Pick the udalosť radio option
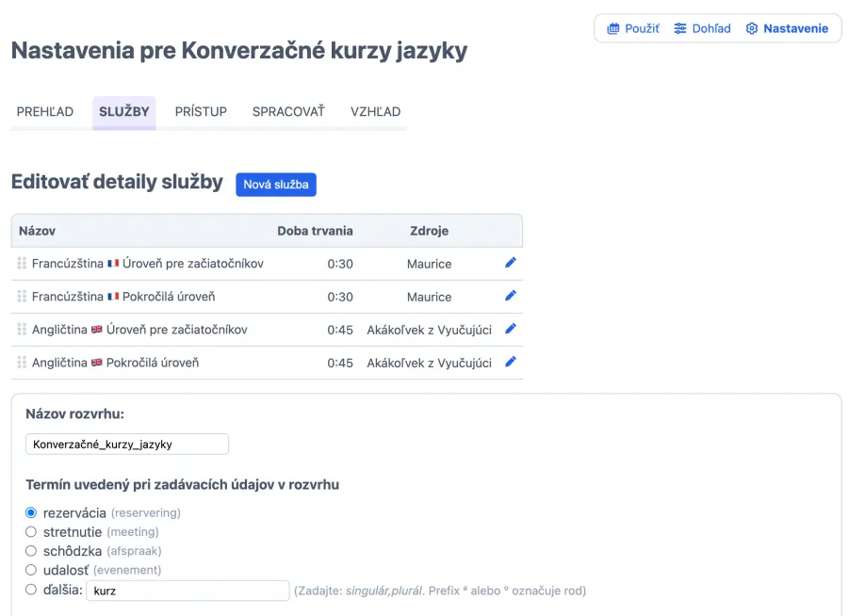Viewport: 848px width, 616px height. click(x=31, y=570)
